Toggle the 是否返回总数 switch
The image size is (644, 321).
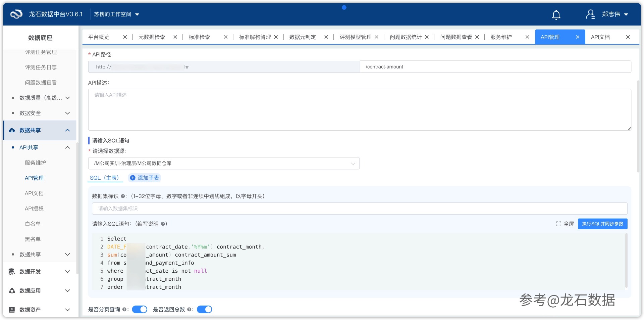[x=204, y=310]
